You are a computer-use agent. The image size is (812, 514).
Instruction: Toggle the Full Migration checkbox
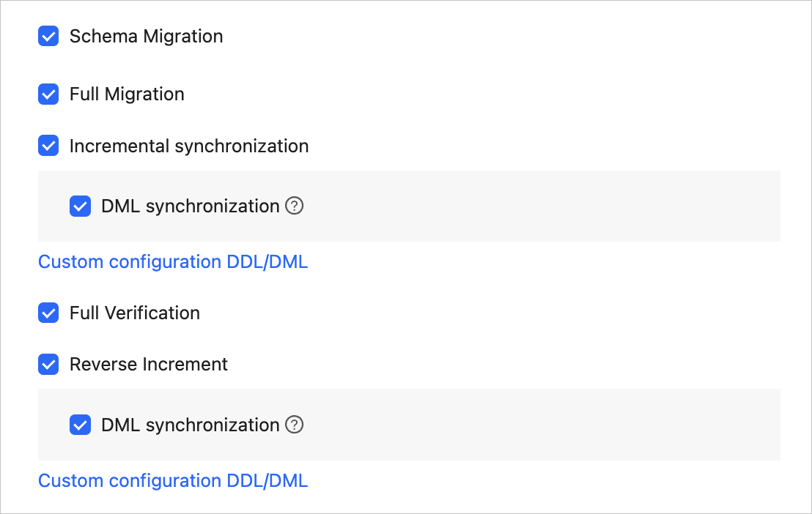click(x=48, y=94)
